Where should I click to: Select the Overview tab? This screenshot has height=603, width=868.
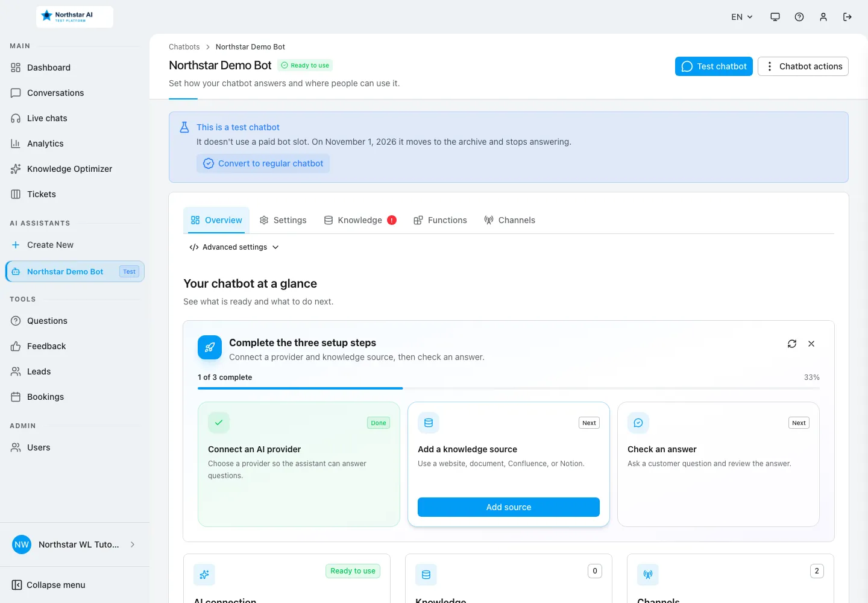(x=216, y=220)
